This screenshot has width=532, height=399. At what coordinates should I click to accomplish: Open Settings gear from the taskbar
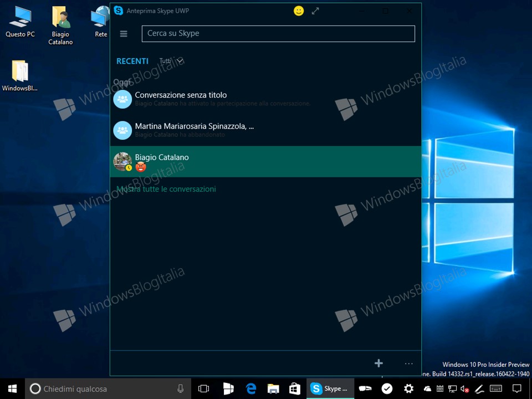click(408, 389)
